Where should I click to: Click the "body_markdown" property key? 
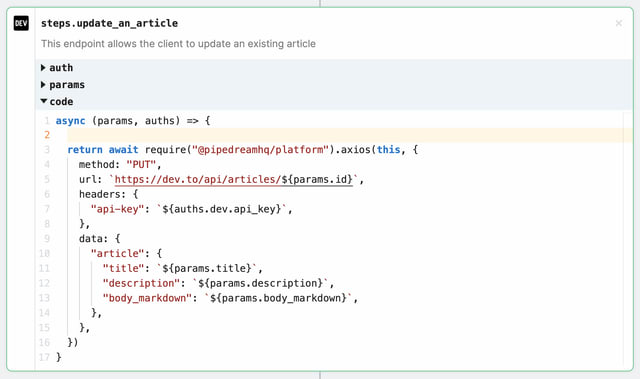pos(147,298)
